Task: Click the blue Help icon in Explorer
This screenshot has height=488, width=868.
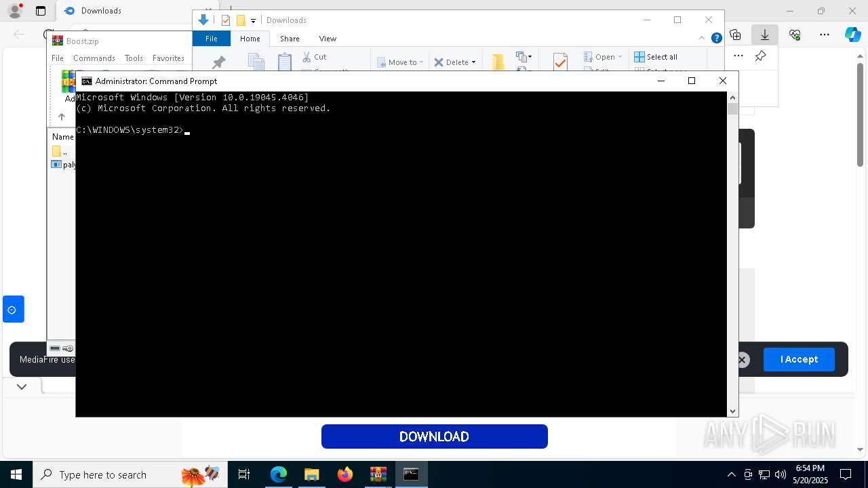Action: pyautogui.click(x=716, y=39)
